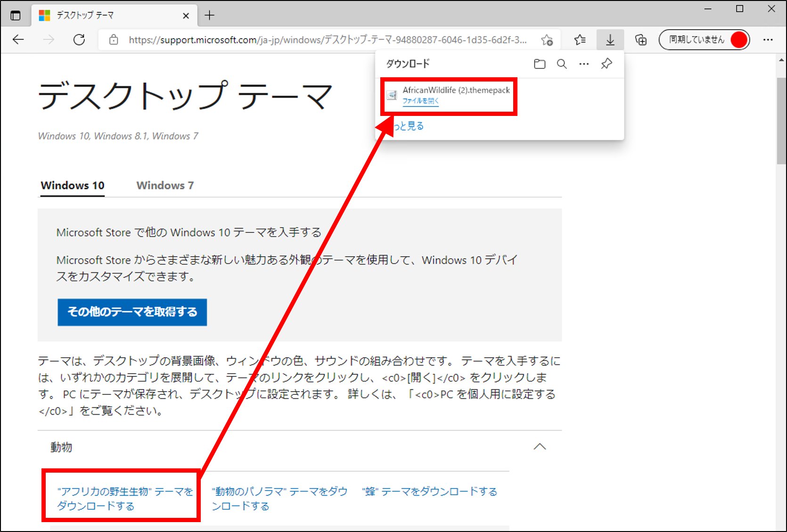Maximize the browser window

point(739,9)
